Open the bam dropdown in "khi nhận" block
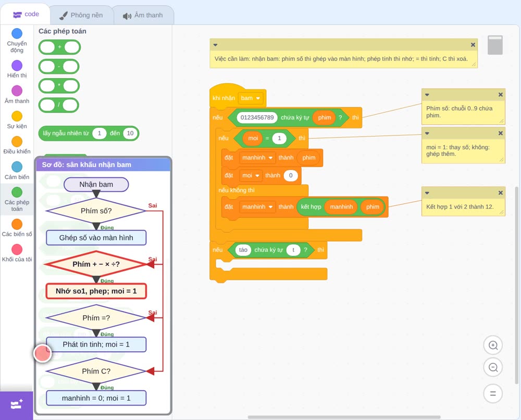 [251, 98]
